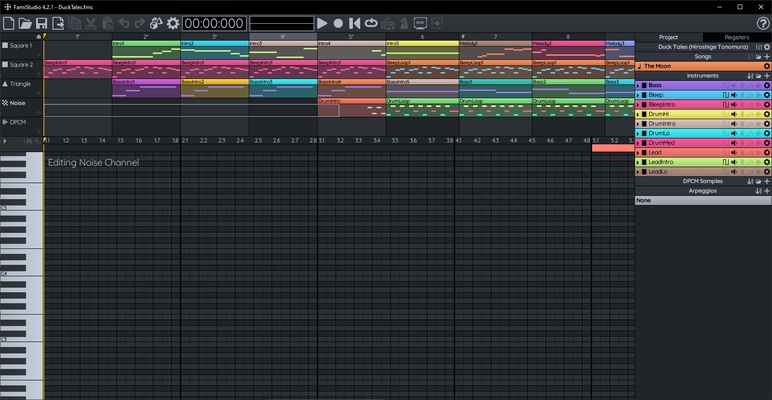Toggle mute on the Square 2 channel icon

pyautogui.click(x=5, y=65)
